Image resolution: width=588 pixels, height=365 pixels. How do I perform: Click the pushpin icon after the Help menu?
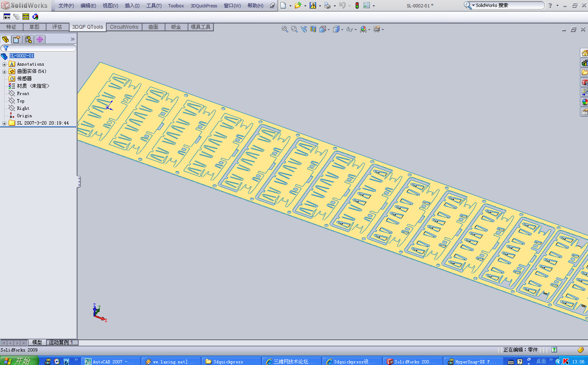(x=272, y=5)
